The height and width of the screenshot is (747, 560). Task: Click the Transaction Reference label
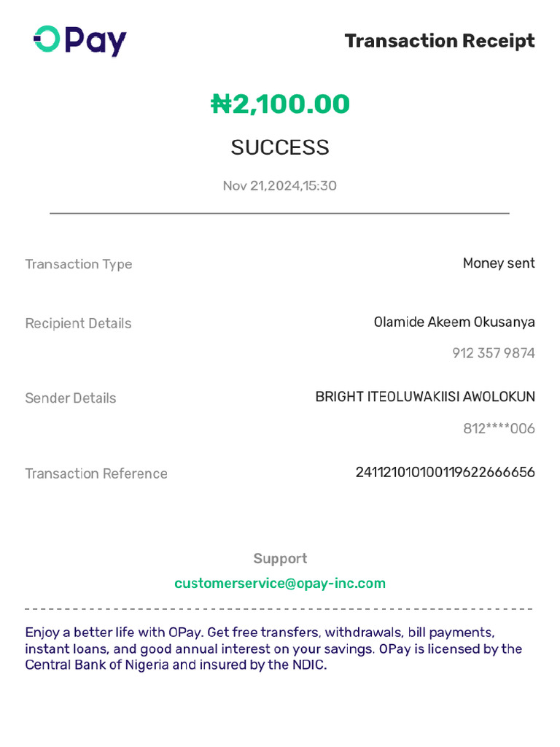click(x=96, y=473)
